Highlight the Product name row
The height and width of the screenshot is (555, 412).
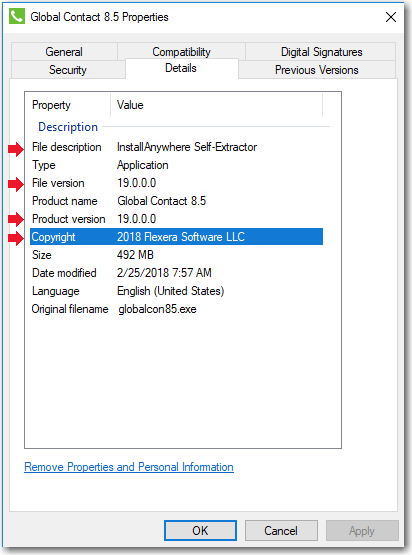click(177, 201)
